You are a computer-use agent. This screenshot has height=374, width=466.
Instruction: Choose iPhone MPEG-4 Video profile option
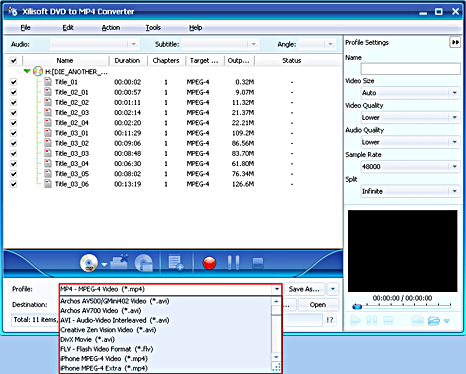[166, 359]
